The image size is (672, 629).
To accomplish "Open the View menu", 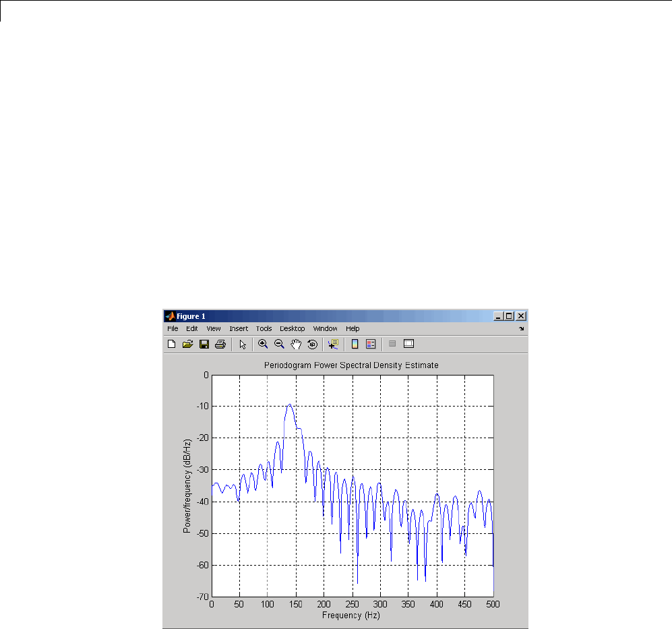I will point(214,329).
